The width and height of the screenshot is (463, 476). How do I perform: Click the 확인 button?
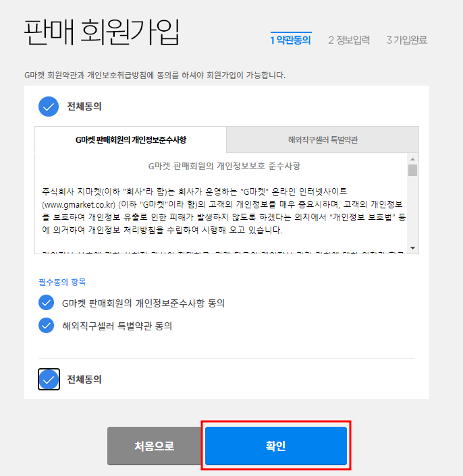pos(276,446)
